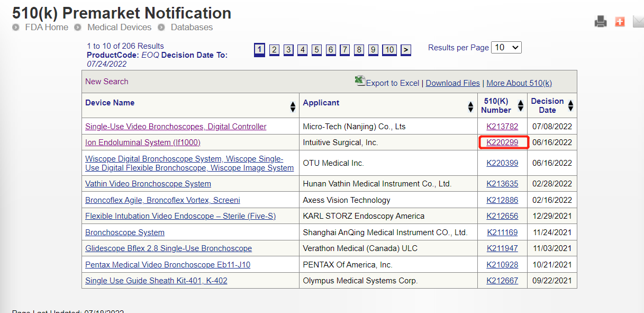Screen dimensions: 644x313
Task: Open 510(k) number K212656
Action: tap(502, 216)
